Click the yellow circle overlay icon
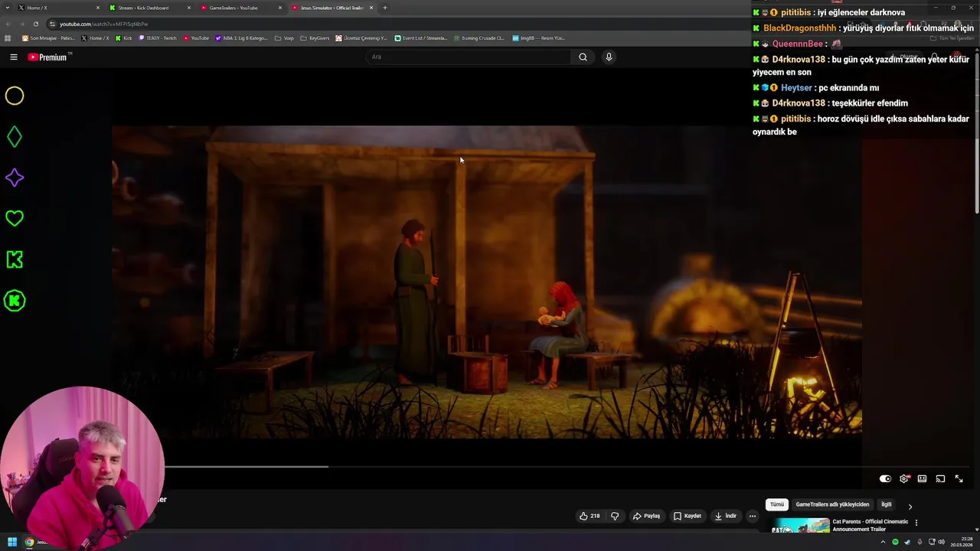The image size is (980, 551). point(15,96)
